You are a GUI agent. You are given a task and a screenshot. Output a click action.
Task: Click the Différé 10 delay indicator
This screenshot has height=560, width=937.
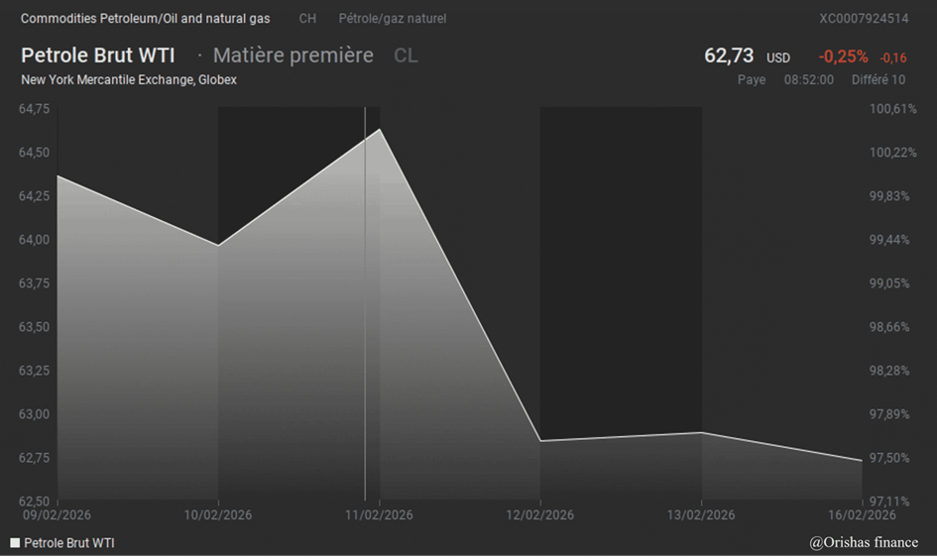878,79
